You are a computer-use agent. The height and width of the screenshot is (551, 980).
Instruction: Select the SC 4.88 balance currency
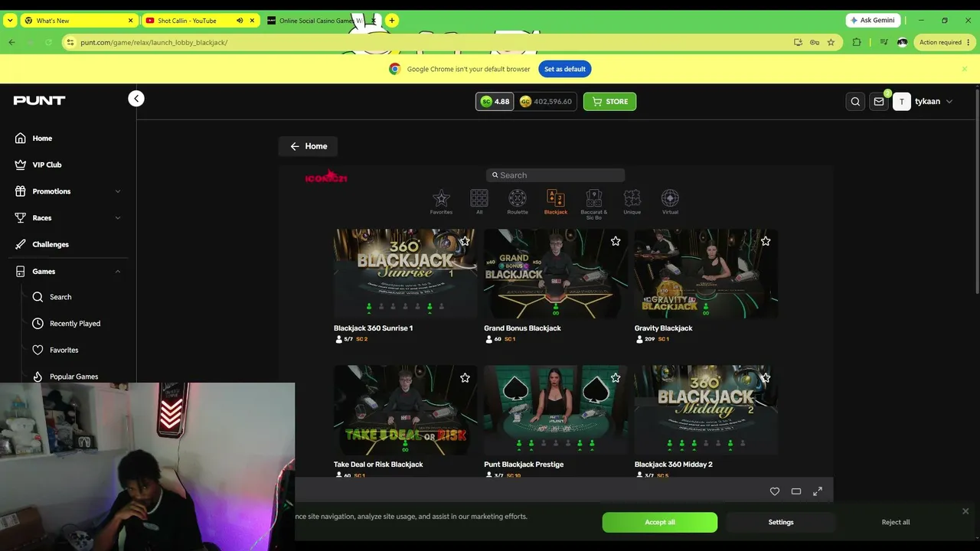(x=495, y=101)
